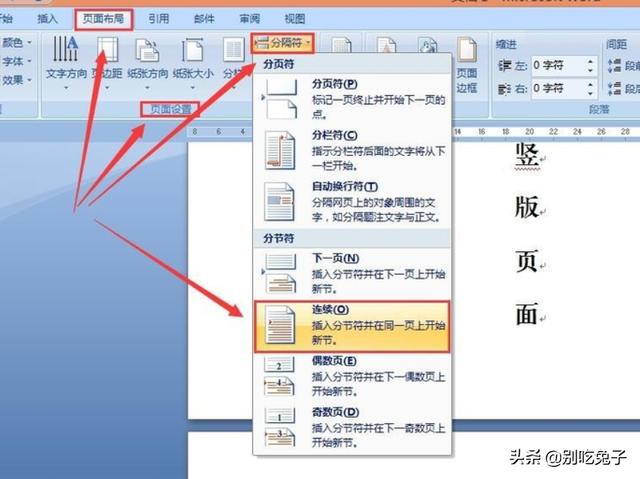
Task: Switch to the 插入 tab
Action: click(x=47, y=19)
